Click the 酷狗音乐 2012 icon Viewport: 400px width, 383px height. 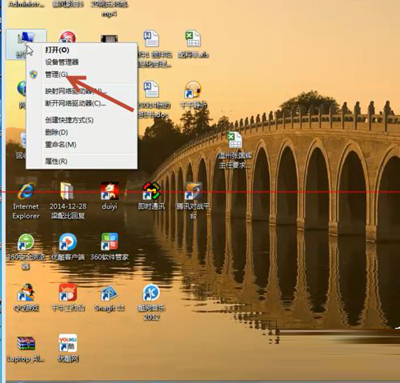(x=151, y=294)
